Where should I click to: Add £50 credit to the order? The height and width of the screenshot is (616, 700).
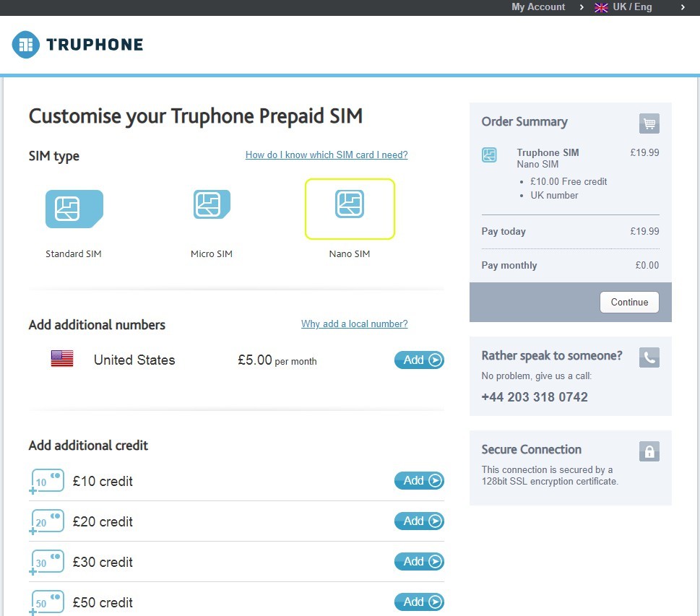(419, 602)
